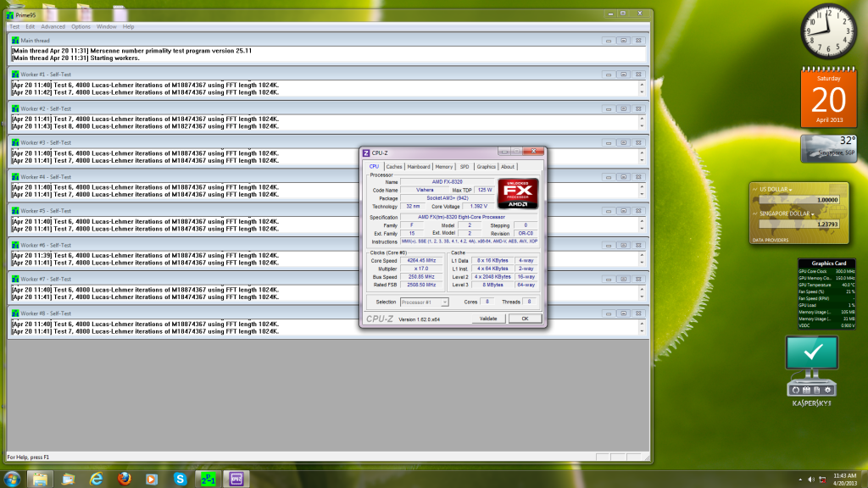The image size is (868, 488).
Task: Open CPU-Z from the purple taskbar icon
Action: 236,479
